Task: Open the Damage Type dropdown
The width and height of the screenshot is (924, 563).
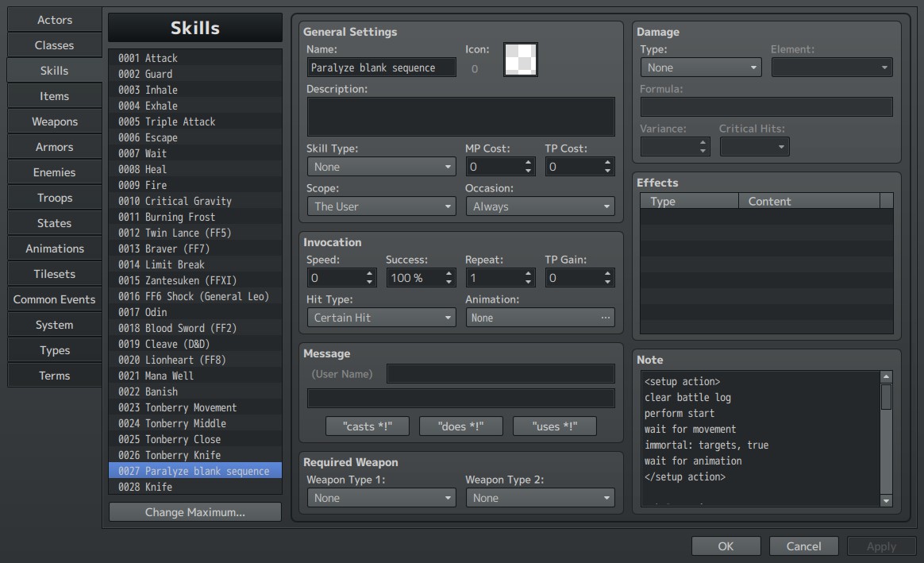Action: pos(701,67)
